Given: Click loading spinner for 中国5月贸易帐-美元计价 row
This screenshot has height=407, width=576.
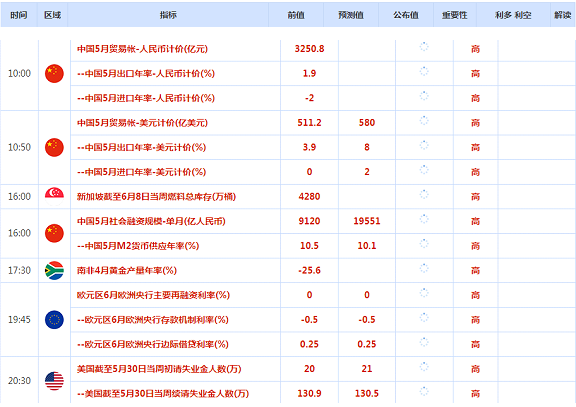Looking at the screenshot, I should tap(424, 120).
